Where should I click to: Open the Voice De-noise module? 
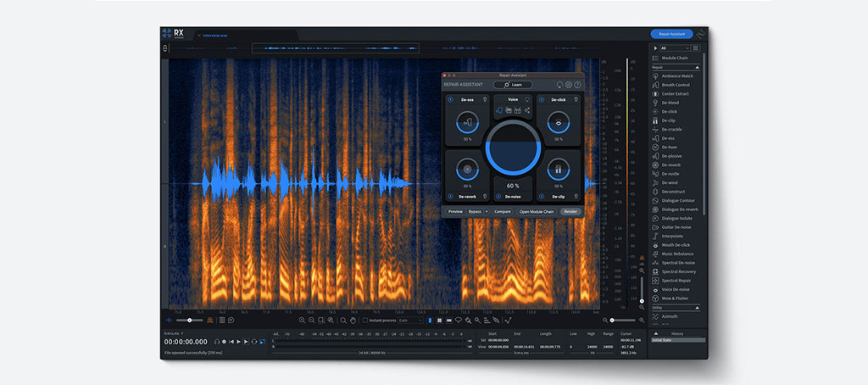(671, 289)
